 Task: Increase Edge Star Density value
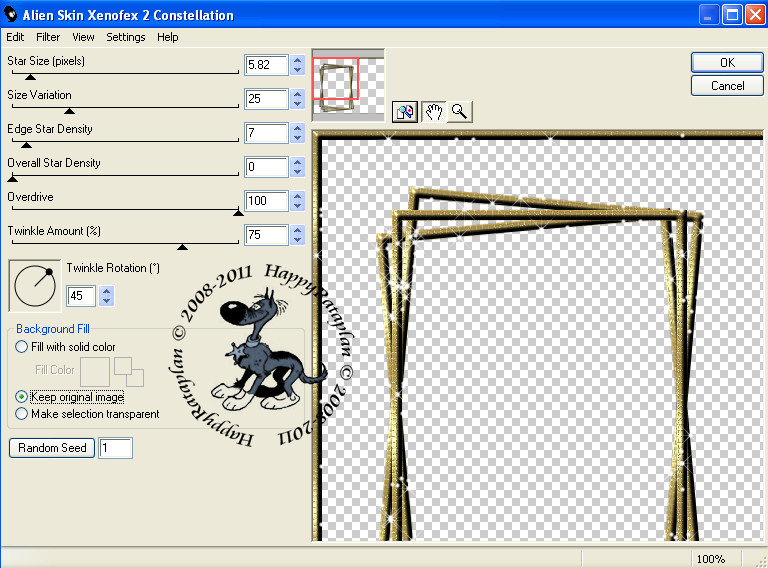pyautogui.click(x=297, y=128)
